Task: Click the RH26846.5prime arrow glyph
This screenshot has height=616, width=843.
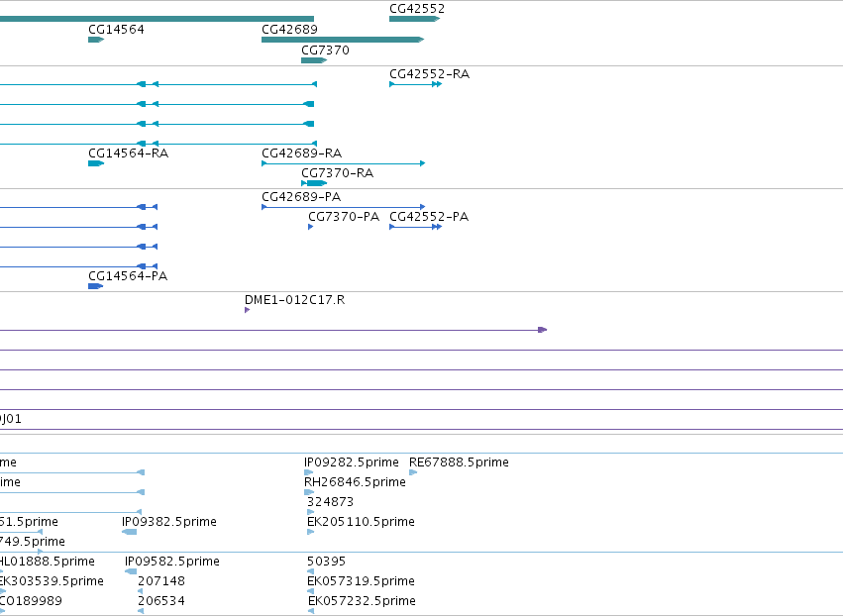Action: (309, 492)
